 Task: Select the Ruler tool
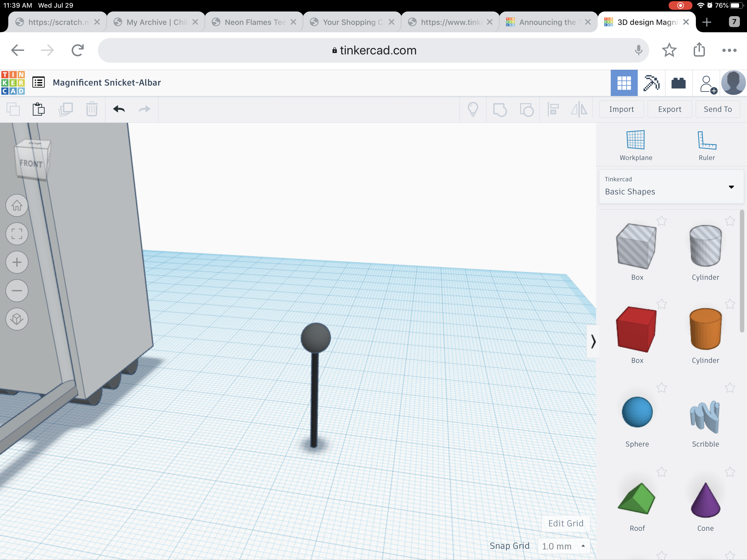coord(707,145)
